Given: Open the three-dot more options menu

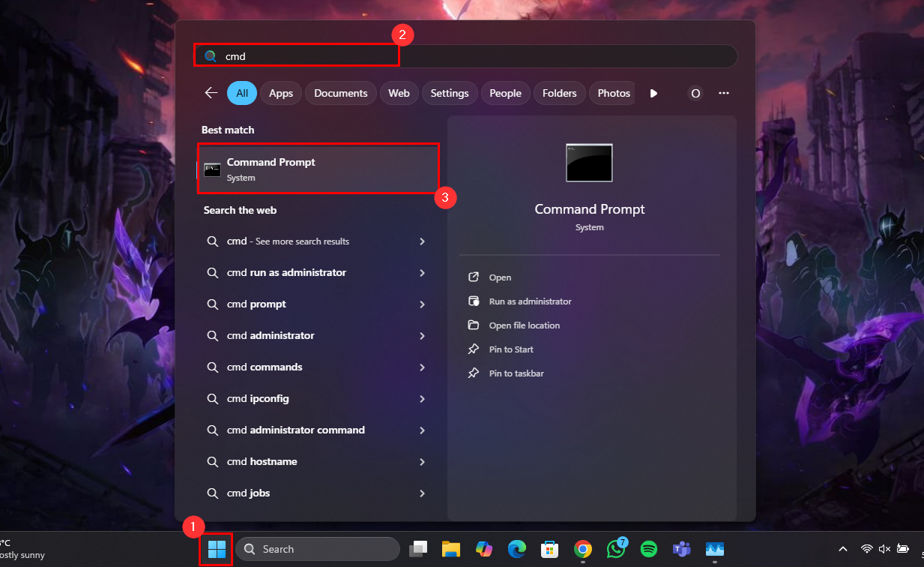Looking at the screenshot, I should tap(724, 93).
